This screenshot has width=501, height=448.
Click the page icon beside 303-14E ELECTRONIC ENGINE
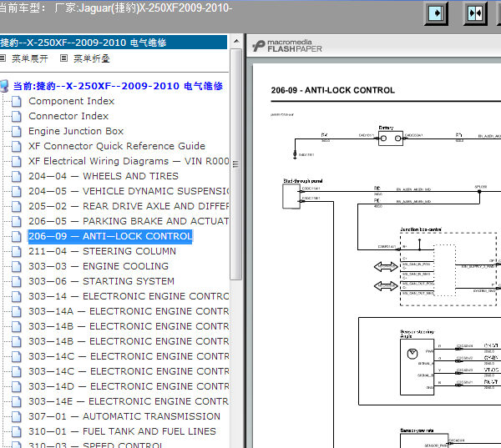(x=17, y=402)
